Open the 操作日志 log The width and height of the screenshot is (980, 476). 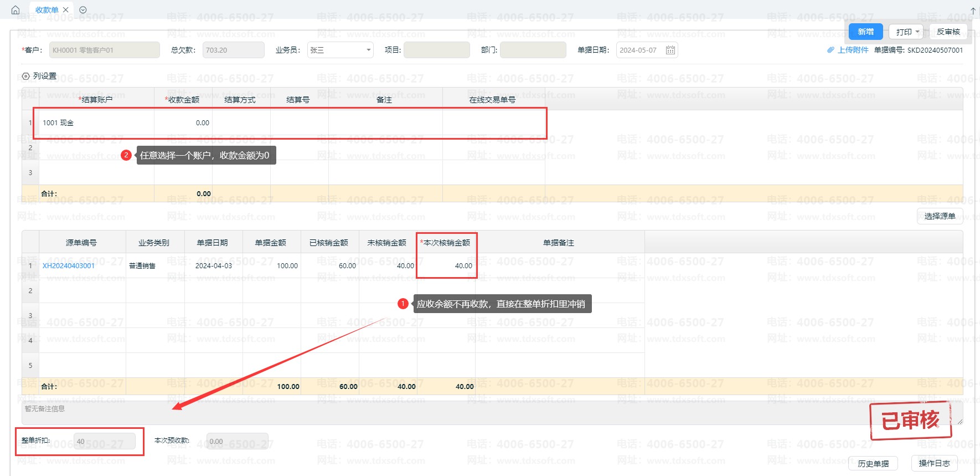pyautogui.click(x=934, y=463)
